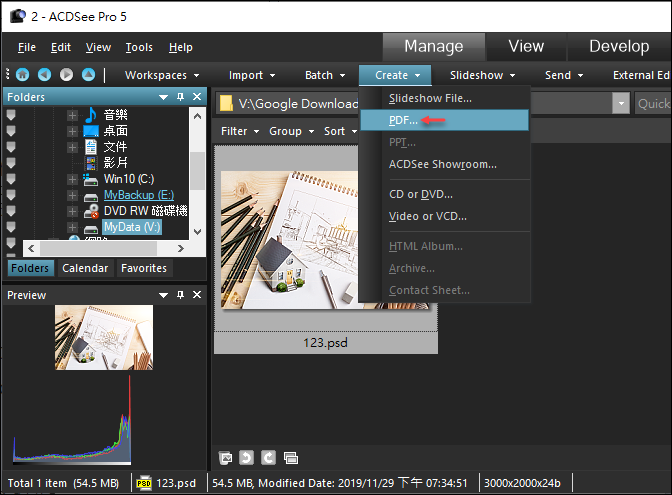
Task: Open the Send dropdown
Action: tap(564, 75)
